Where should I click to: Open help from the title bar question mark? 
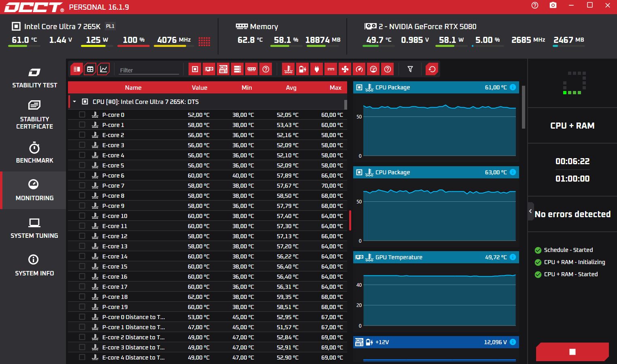[535, 5]
